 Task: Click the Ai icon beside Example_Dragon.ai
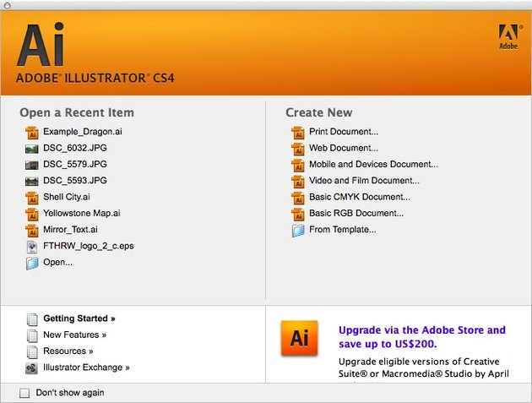click(x=32, y=133)
